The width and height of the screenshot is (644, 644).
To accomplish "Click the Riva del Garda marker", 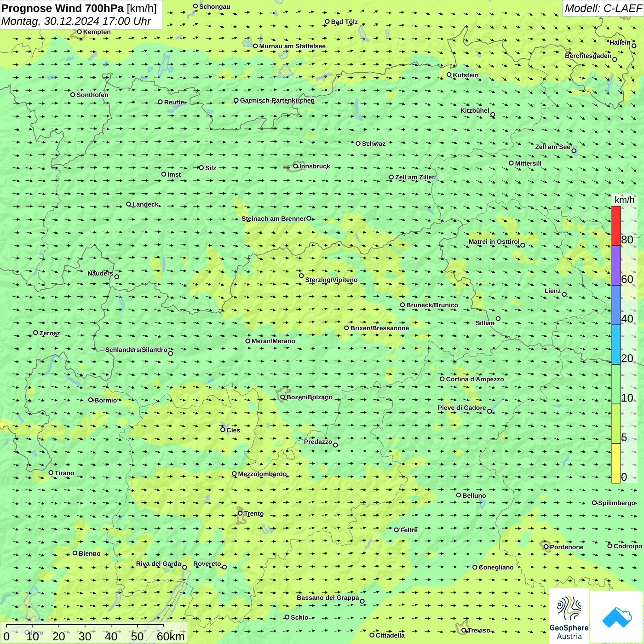I will click(184, 567).
